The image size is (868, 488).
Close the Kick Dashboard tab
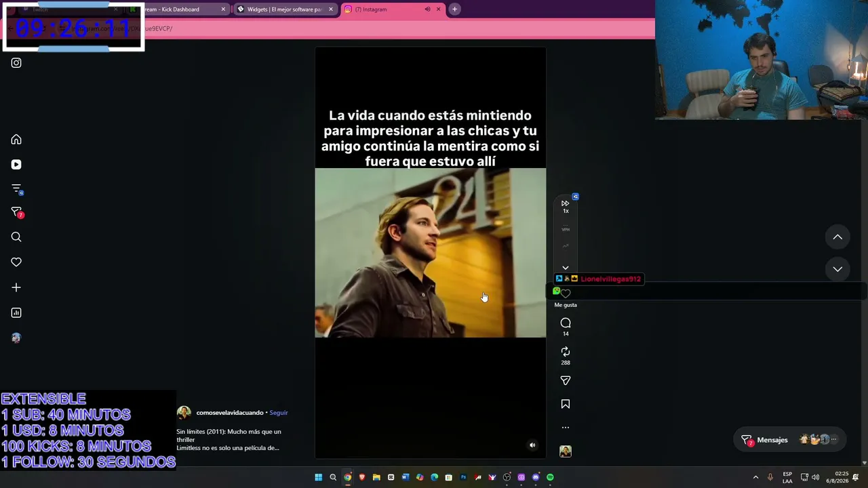click(223, 9)
